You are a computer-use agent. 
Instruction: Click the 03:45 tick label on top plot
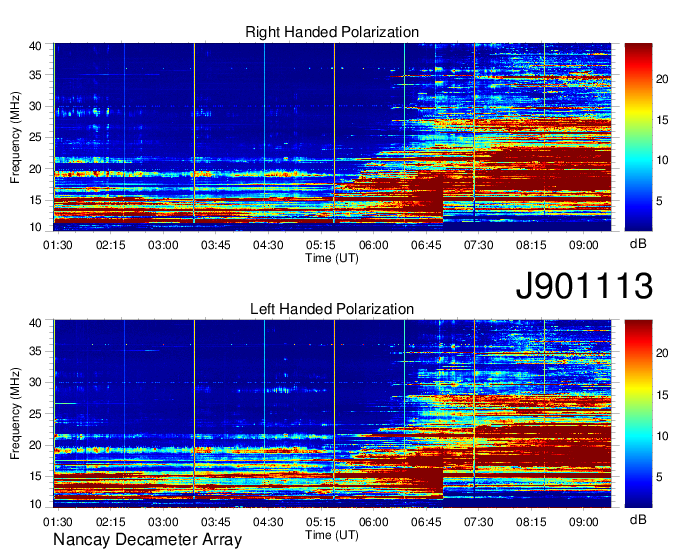tap(216, 245)
